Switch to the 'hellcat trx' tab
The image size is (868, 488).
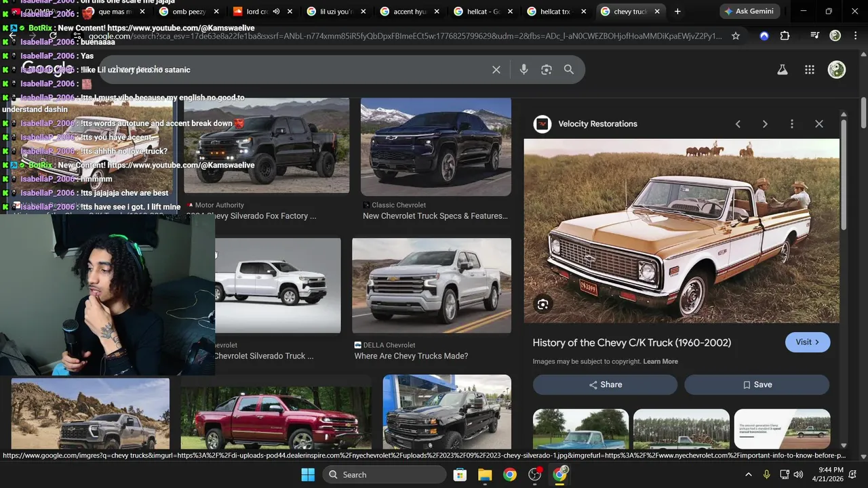[556, 12]
